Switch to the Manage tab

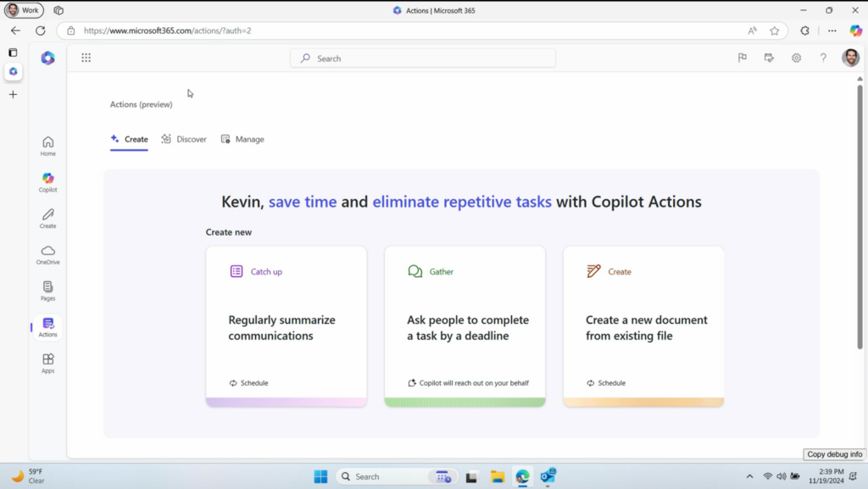tap(242, 139)
